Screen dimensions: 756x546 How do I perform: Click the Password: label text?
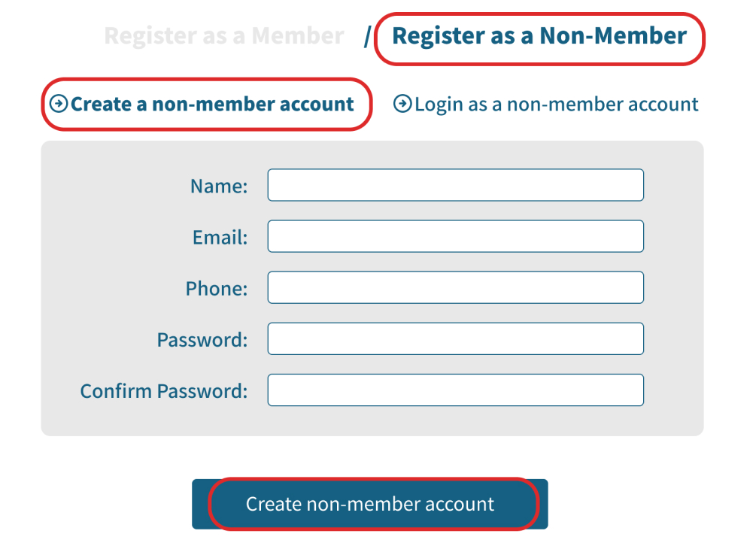click(x=202, y=340)
